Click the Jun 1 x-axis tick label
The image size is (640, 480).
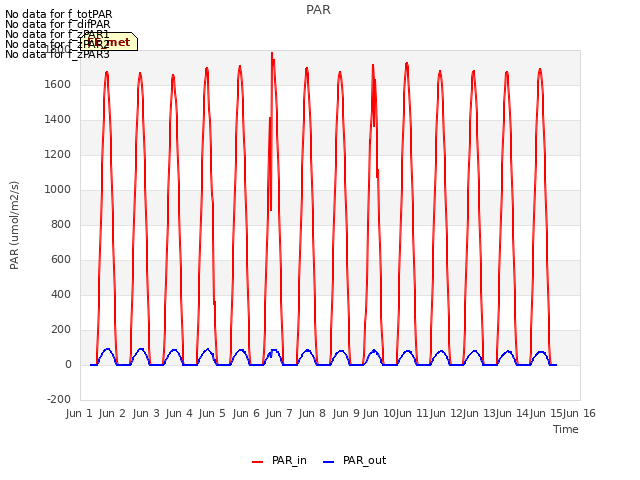tap(79, 413)
